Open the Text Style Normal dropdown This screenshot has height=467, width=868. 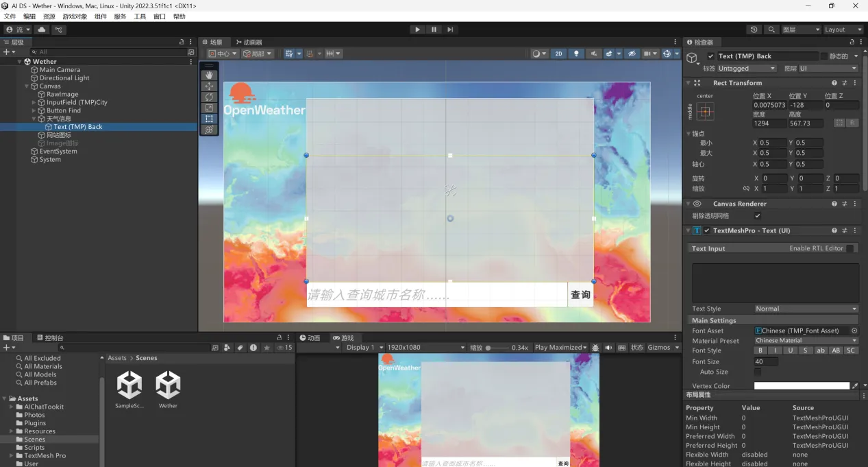click(x=806, y=309)
